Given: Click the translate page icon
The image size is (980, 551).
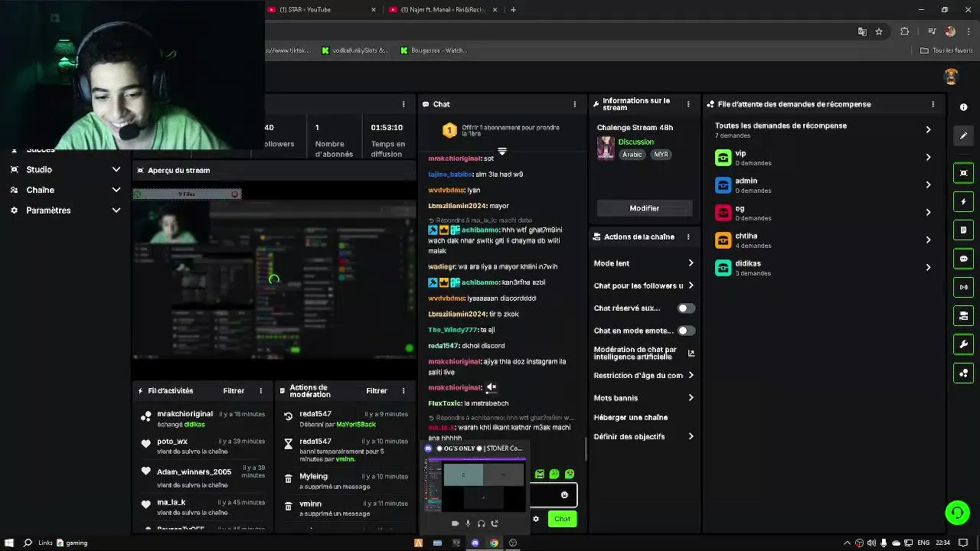Looking at the screenshot, I should 862,31.
